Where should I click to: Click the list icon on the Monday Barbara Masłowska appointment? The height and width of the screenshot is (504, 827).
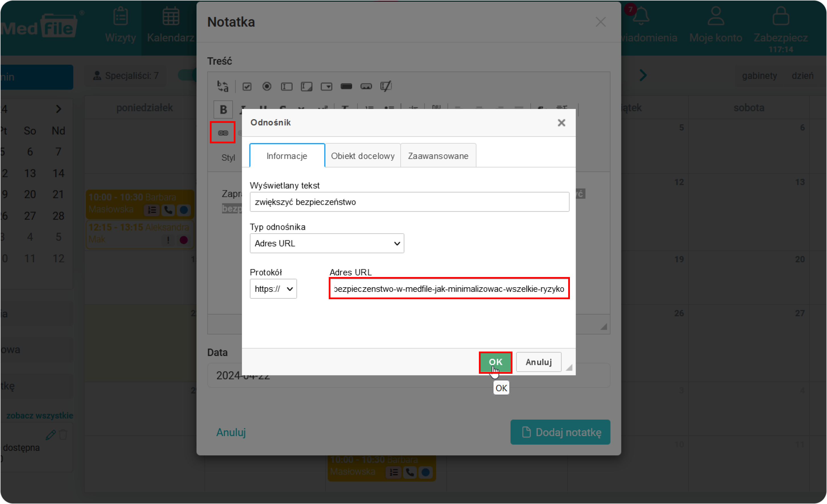[x=152, y=210]
